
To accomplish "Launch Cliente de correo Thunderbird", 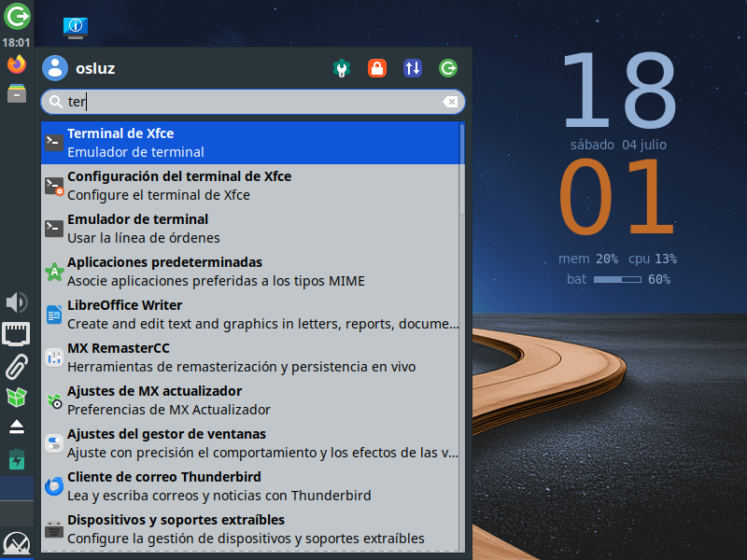I will pyautogui.click(x=250, y=486).
